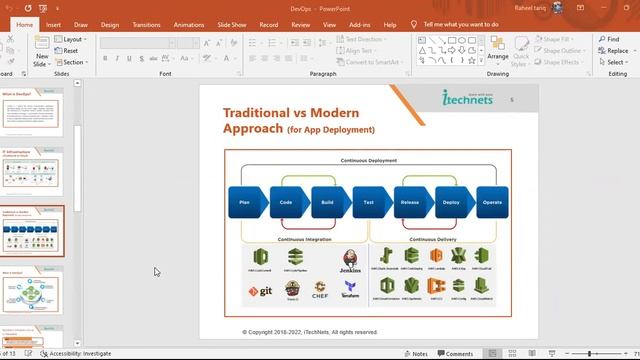640x360 pixels.
Task: Open font name combo box
Action: tap(138, 43)
